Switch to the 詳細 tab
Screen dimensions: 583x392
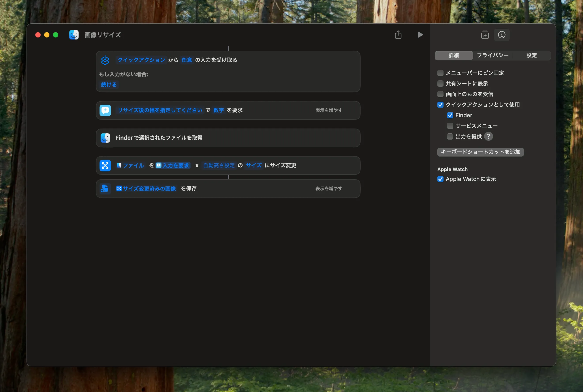[454, 56]
